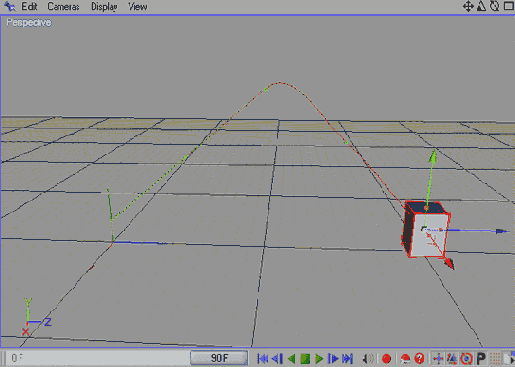Select the zoom camera triangle icon
The width and height of the screenshot is (515, 367).
(x=481, y=6)
